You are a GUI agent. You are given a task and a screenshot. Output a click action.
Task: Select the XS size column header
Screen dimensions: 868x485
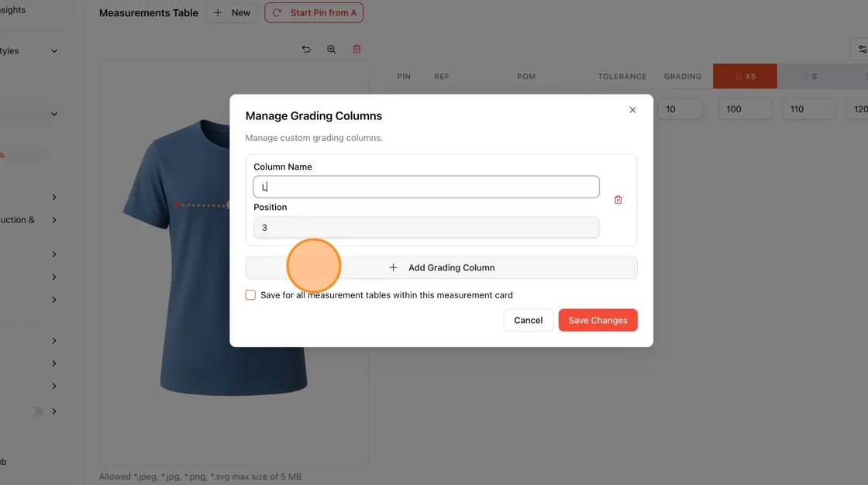pos(745,77)
